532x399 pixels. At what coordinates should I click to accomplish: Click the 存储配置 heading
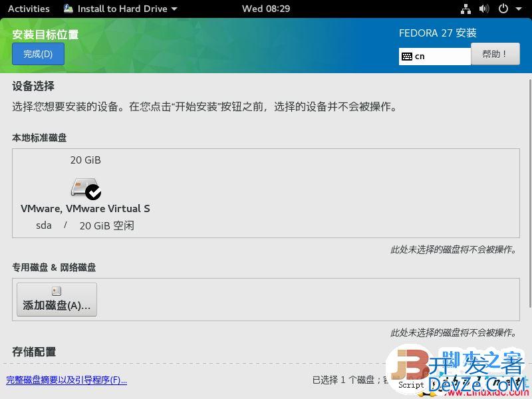(x=34, y=352)
